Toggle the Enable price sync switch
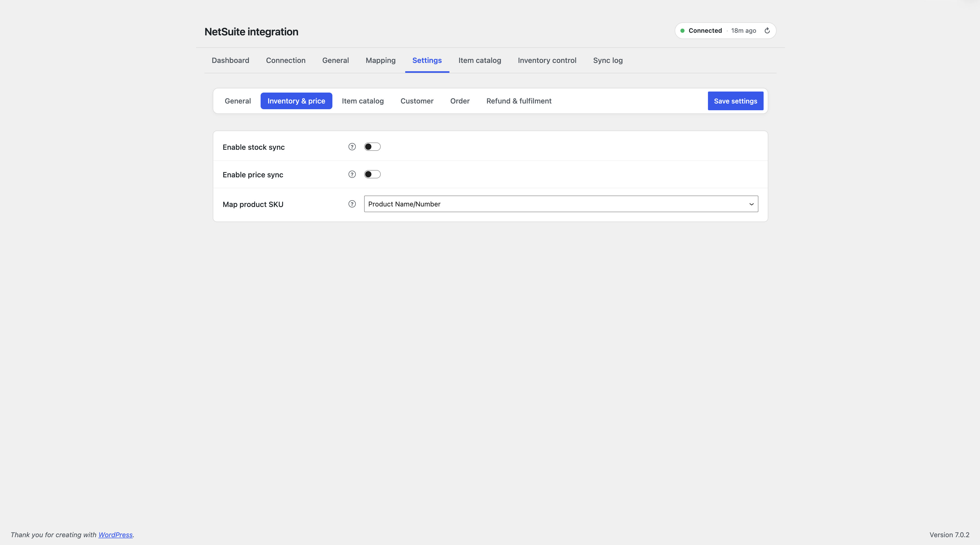Image resolution: width=980 pixels, height=545 pixels. [372, 174]
